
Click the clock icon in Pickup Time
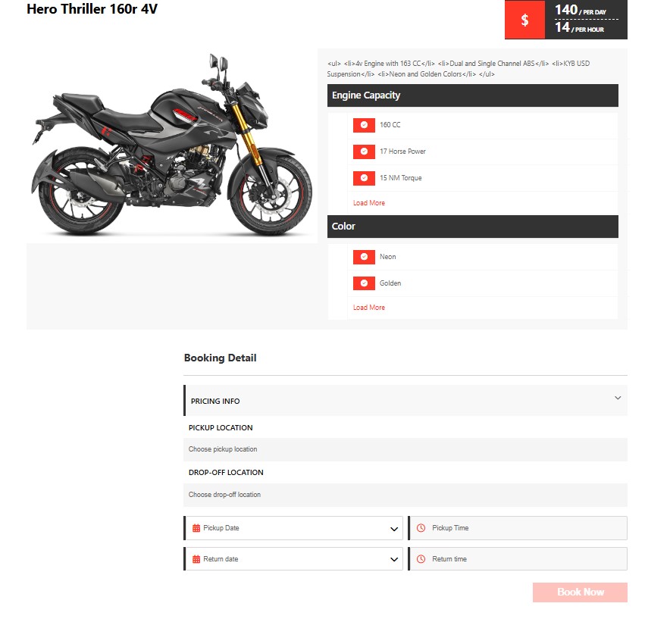pyautogui.click(x=421, y=528)
